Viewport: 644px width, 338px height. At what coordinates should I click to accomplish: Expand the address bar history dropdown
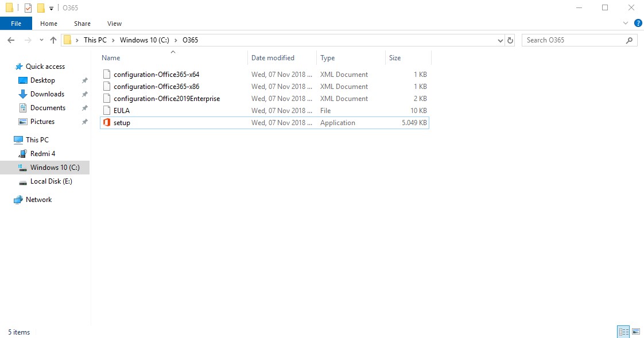[501, 40]
